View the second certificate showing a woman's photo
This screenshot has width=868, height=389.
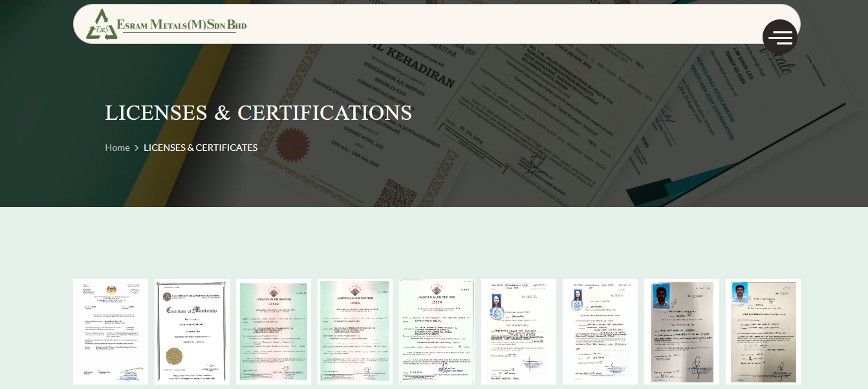pyautogui.click(x=600, y=331)
